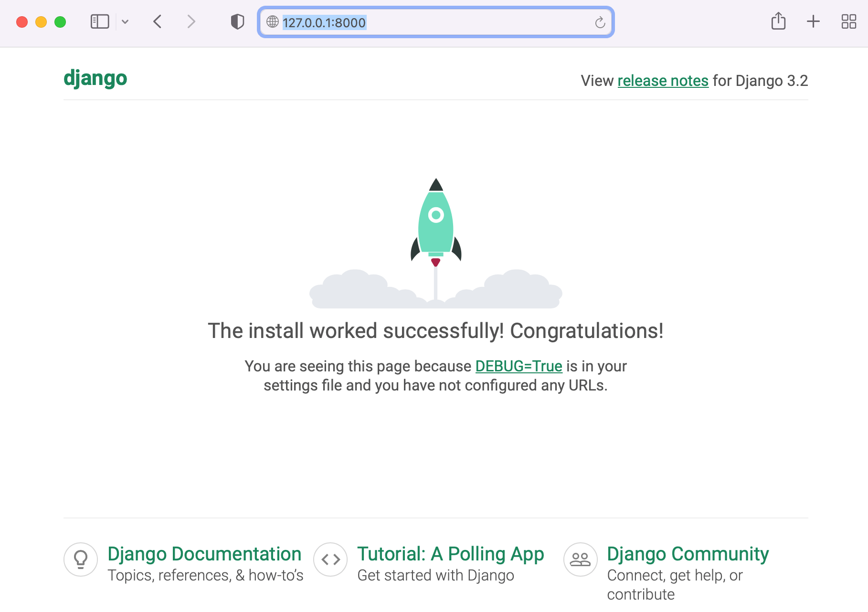Add a new tab with plus icon
Screen dimensions: 868x612
(813, 21)
